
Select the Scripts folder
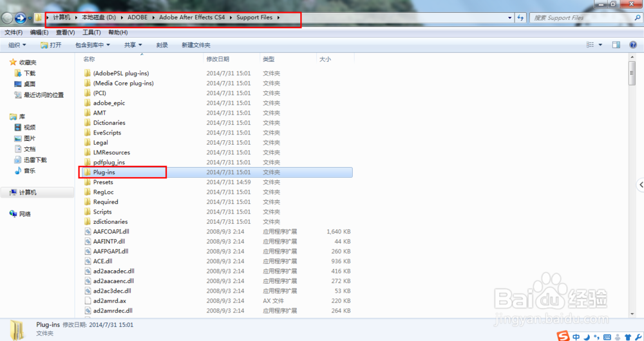[x=102, y=212]
